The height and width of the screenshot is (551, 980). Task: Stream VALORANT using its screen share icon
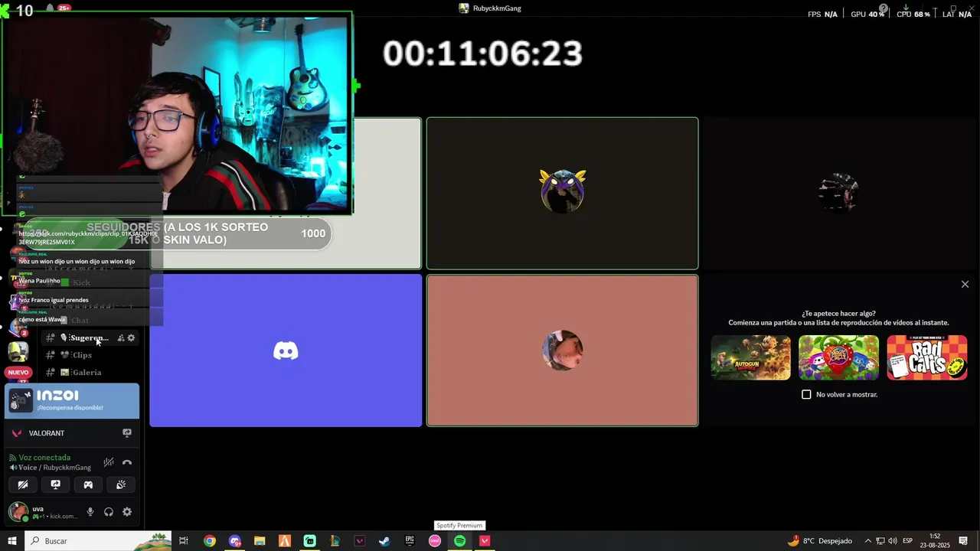coord(127,433)
